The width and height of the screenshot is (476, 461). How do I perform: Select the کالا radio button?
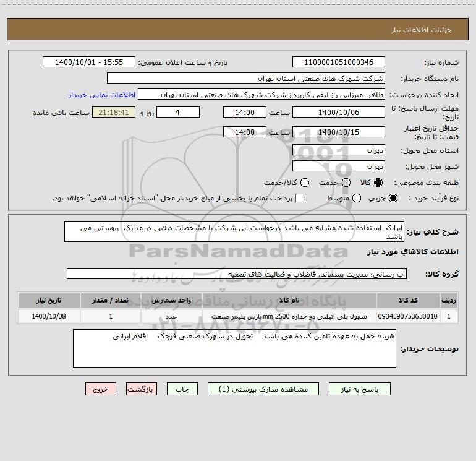378,183
